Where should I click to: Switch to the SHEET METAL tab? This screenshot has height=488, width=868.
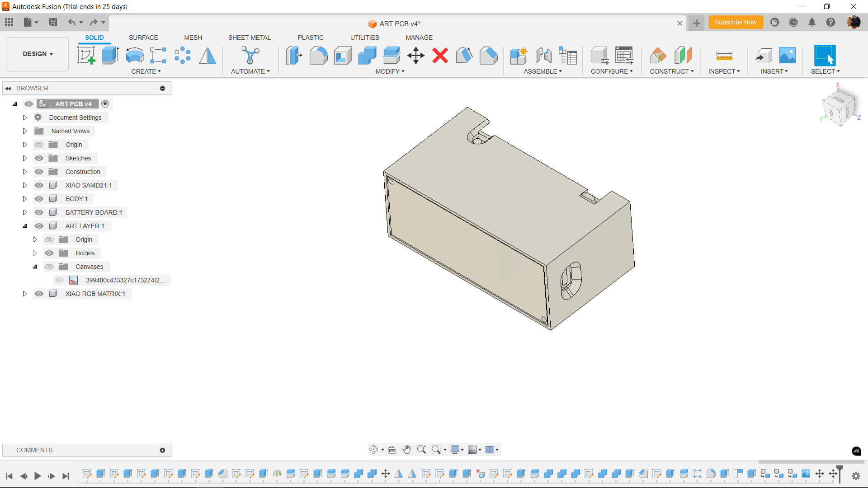(249, 38)
